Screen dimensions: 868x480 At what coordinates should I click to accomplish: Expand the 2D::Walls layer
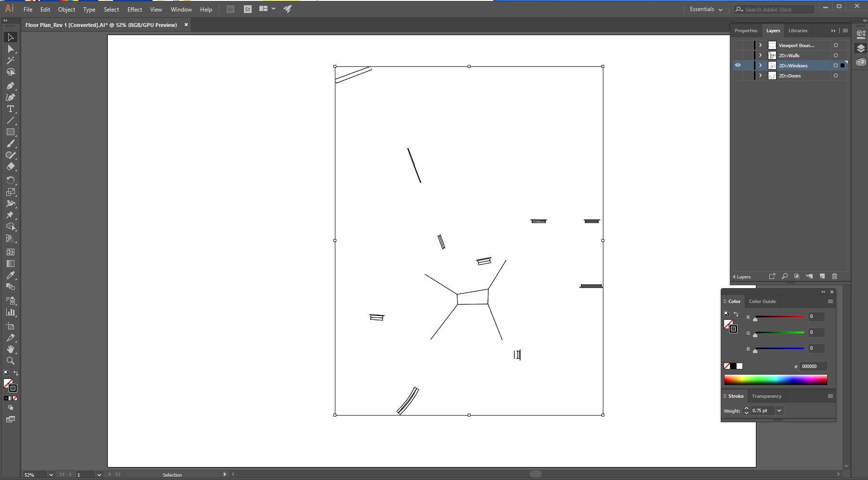760,55
